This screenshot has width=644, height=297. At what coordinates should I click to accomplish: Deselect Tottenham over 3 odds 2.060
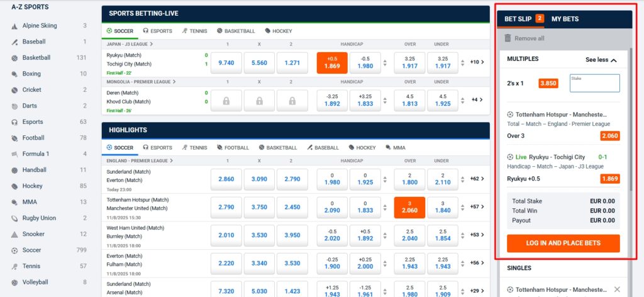click(409, 208)
